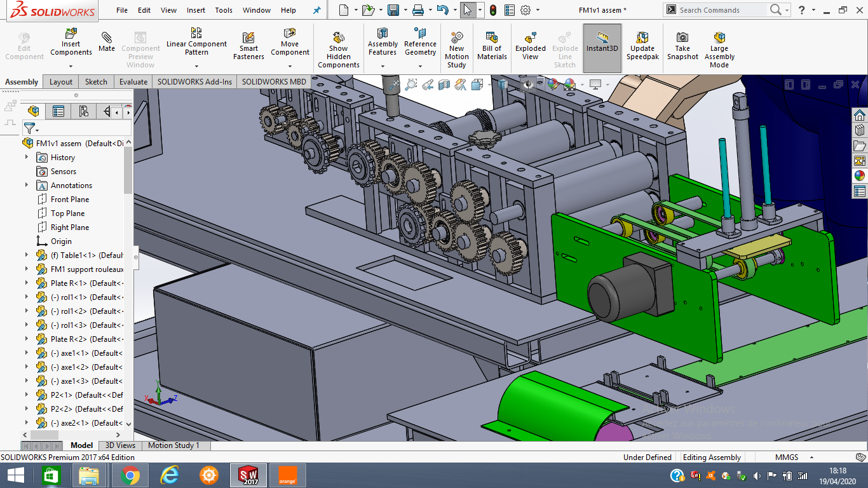Click the Print icon in the top toolbar

[x=417, y=10]
